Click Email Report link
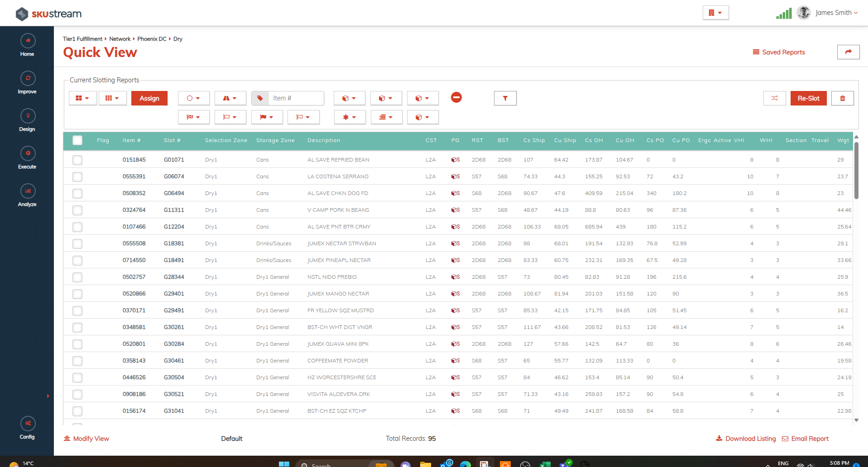This screenshot has width=868, height=467. pyautogui.click(x=805, y=438)
